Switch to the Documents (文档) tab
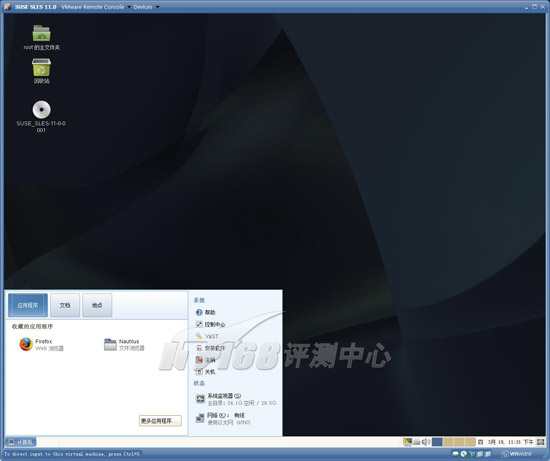 (x=65, y=305)
